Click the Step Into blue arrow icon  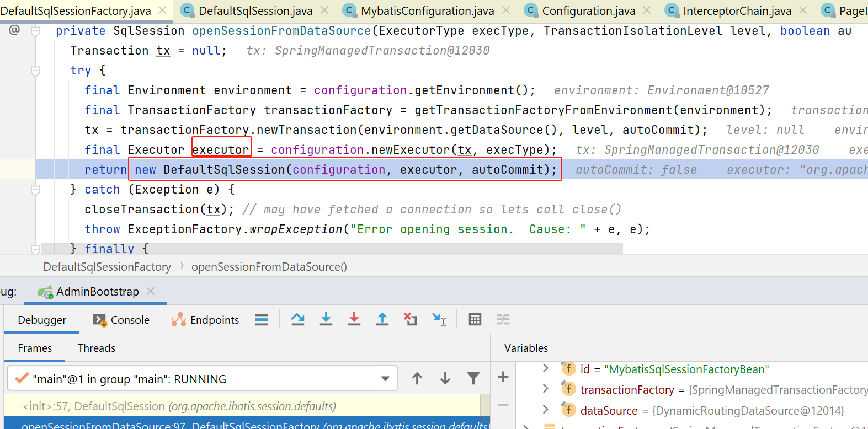click(326, 319)
